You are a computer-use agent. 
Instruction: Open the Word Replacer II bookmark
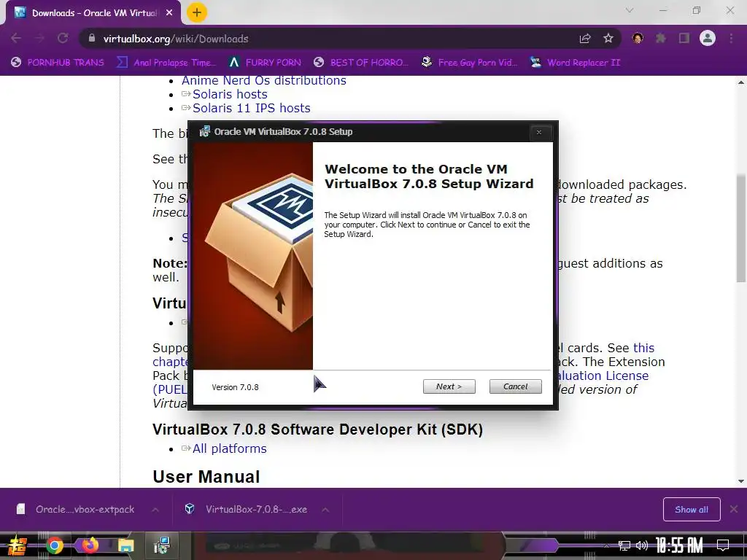(x=576, y=63)
